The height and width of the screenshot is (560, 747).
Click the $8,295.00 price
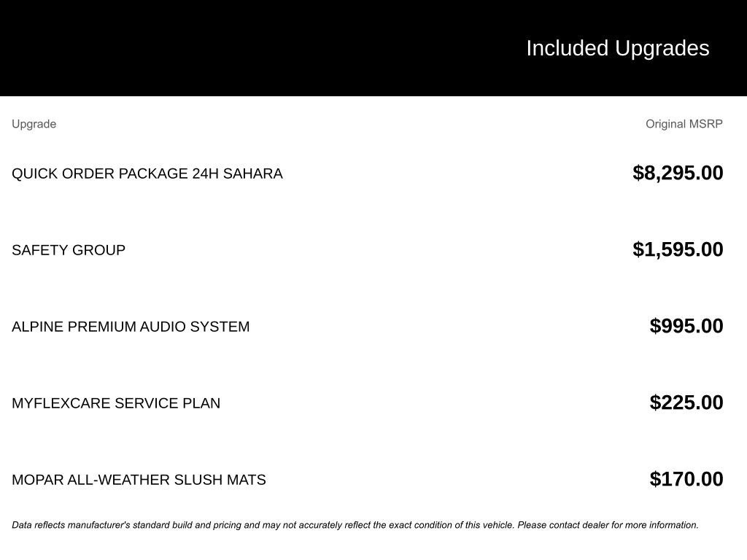coord(678,173)
